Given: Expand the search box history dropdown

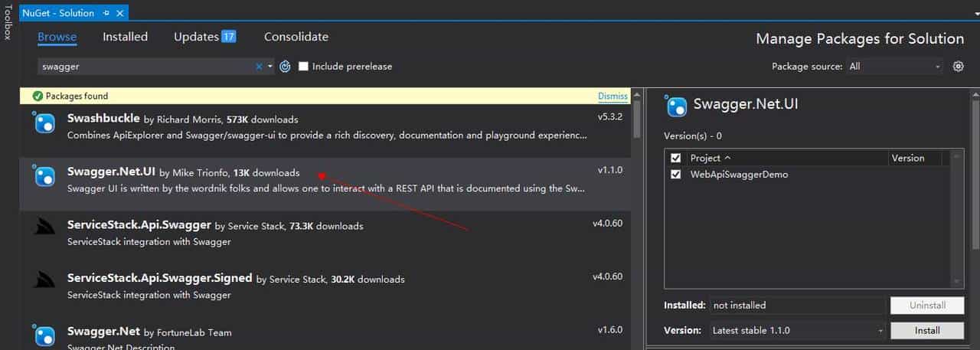Looking at the screenshot, I should (x=269, y=67).
